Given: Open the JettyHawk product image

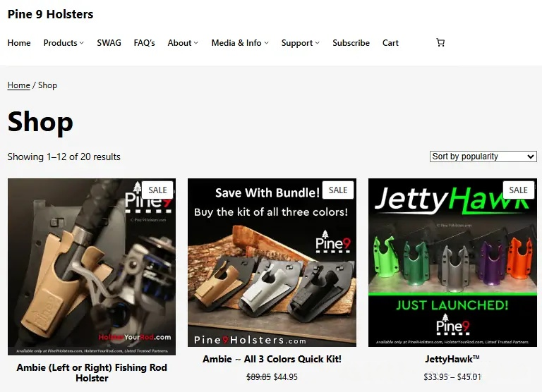Looking at the screenshot, I should tap(452, 262).
